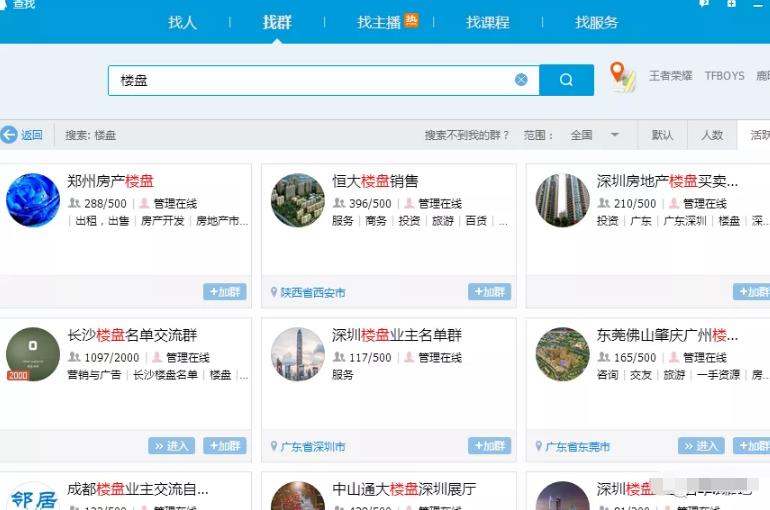Open the 东莞佛山肇庆广州楼 group avatar

click(562, 354)
